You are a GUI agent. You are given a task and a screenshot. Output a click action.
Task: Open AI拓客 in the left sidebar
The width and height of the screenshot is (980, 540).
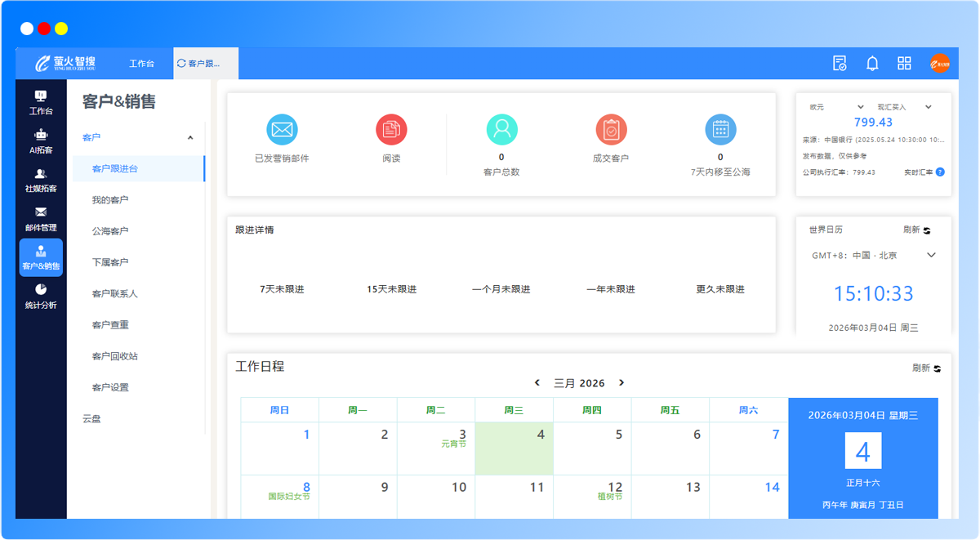coord(41,141)
